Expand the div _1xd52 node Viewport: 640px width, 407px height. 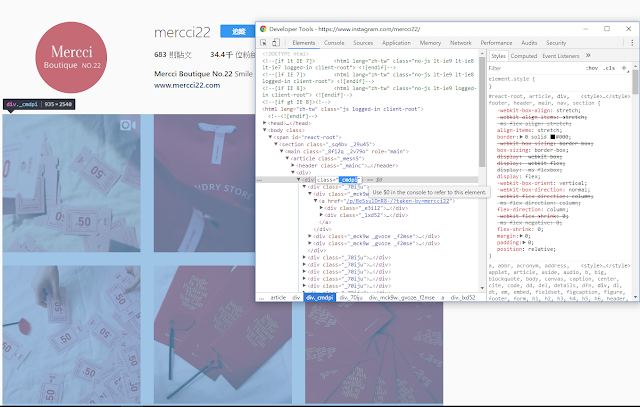click(322, 215)
